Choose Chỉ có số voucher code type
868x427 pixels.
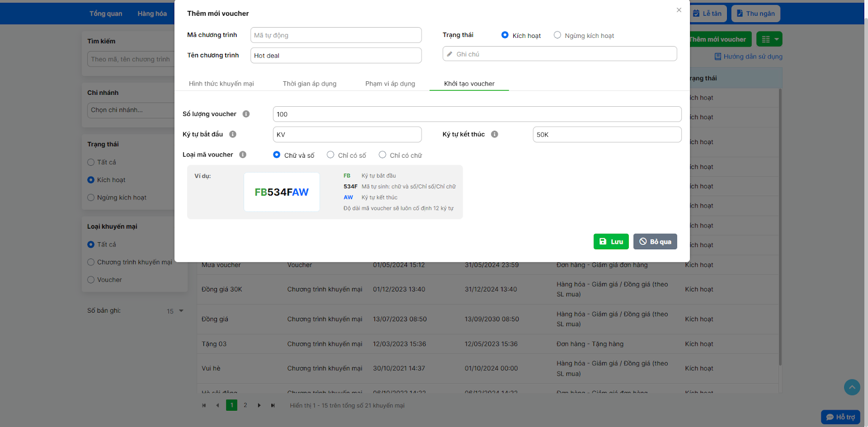tap(330, 155)
